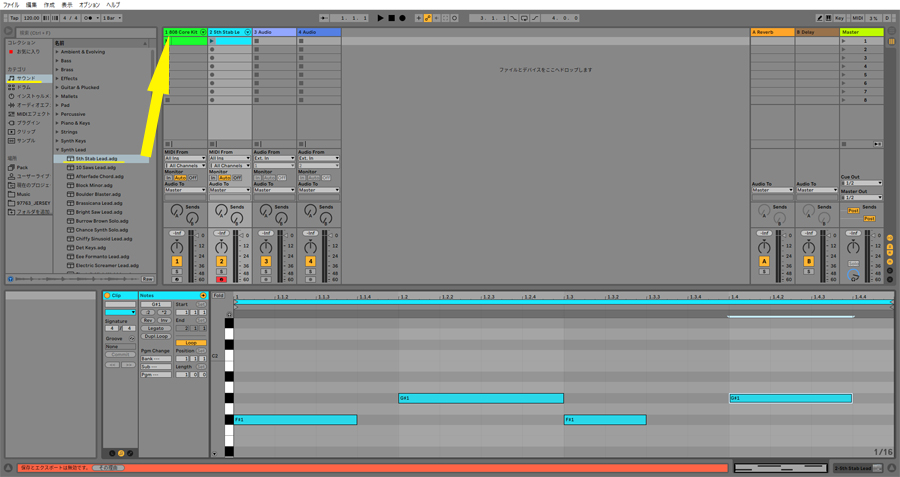
Task: Open the 編集 menu
Action: point(31,5)
